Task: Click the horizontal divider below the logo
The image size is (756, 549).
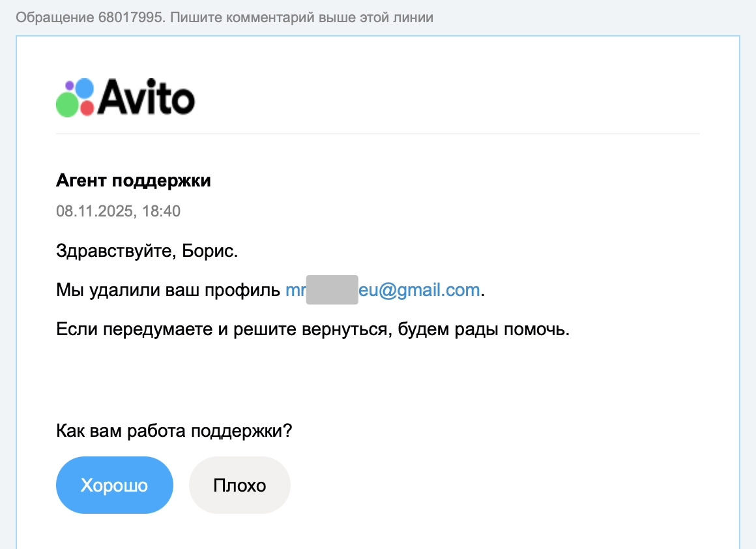Action: pyautogui.click(x=378, y=134)
